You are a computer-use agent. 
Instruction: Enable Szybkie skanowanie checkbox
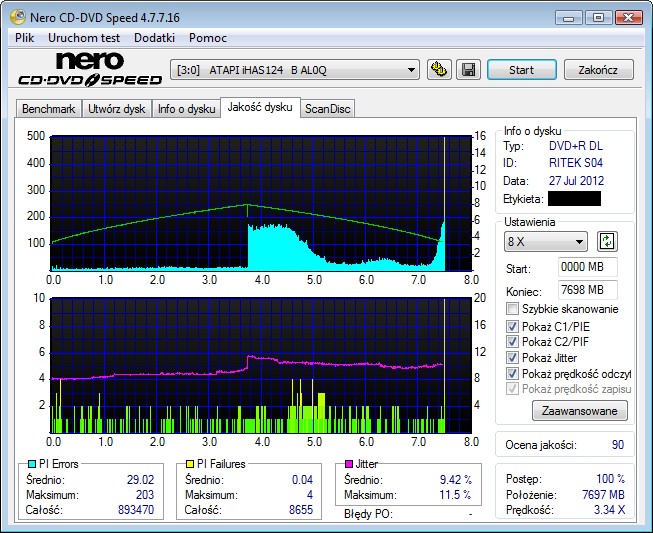(512, 309)
